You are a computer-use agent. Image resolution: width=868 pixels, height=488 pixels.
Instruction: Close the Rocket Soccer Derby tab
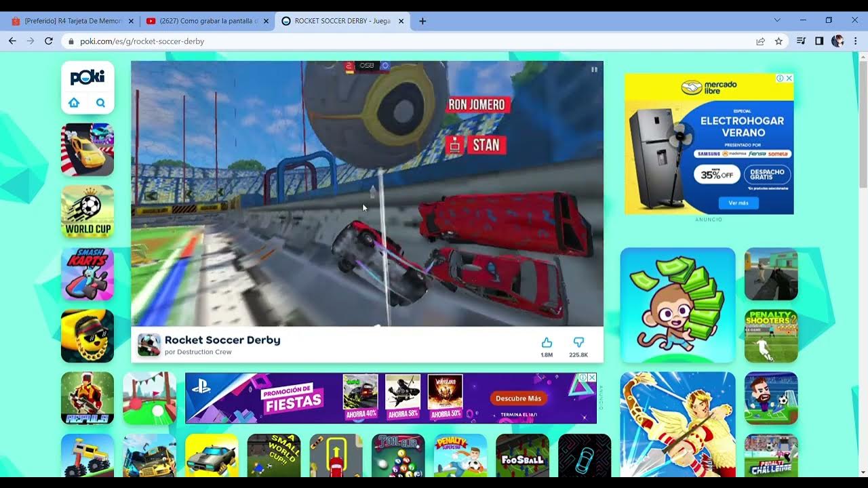point(401,21)
